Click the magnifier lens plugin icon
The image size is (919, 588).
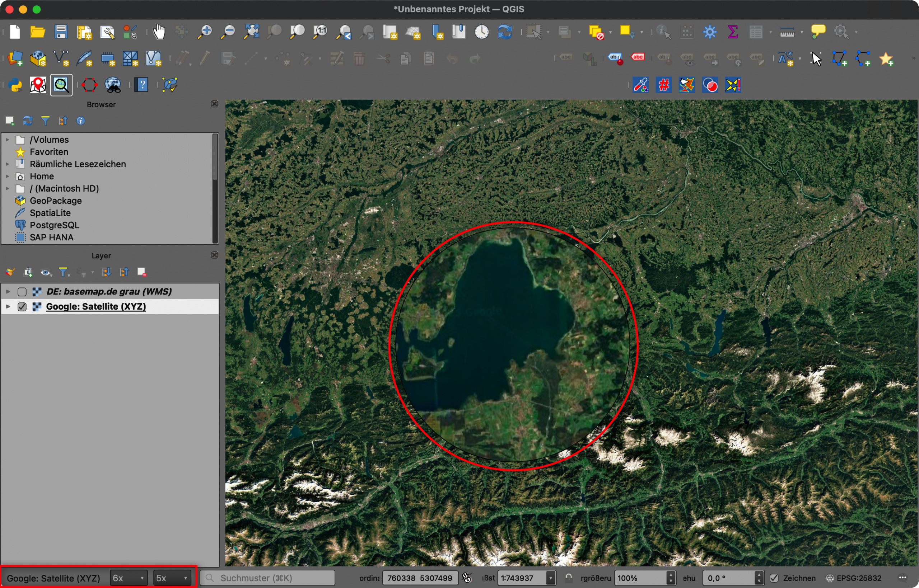coord(61,85)
